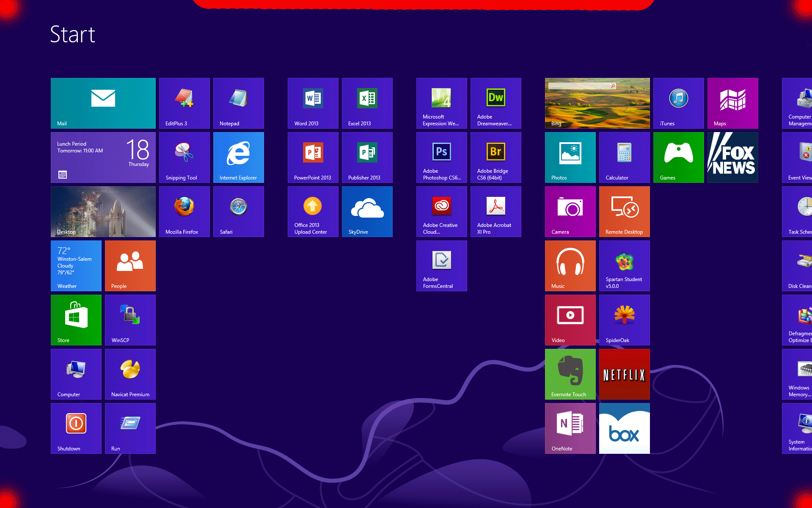Launch Adobe Dreamweaver
Screen dimensions: 812x508
tap(496, 103)
